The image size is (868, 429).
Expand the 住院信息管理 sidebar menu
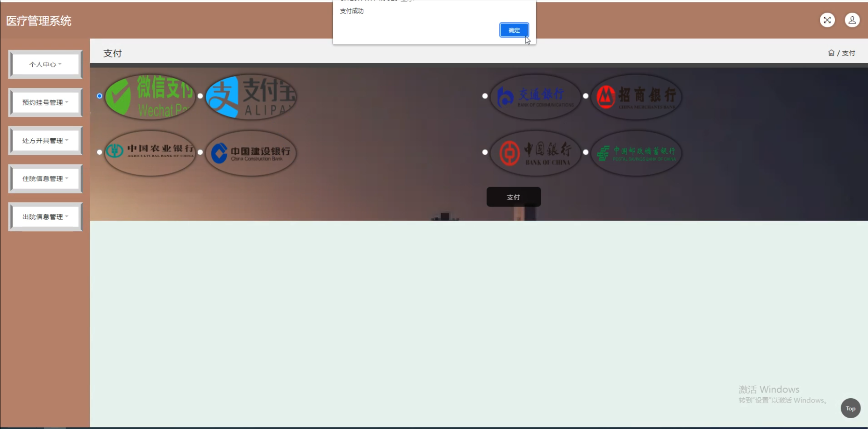(x=45, y=179)
